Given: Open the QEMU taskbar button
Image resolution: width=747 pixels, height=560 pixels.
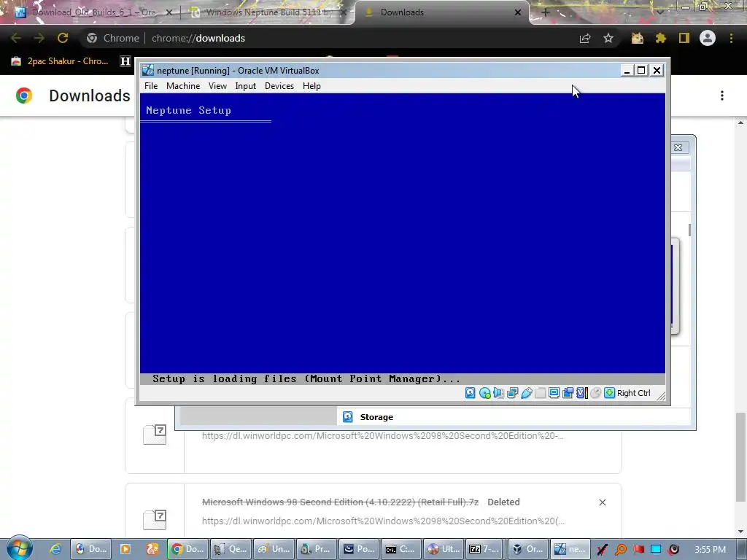Looking at the screenshot, I should coord(231,549).
